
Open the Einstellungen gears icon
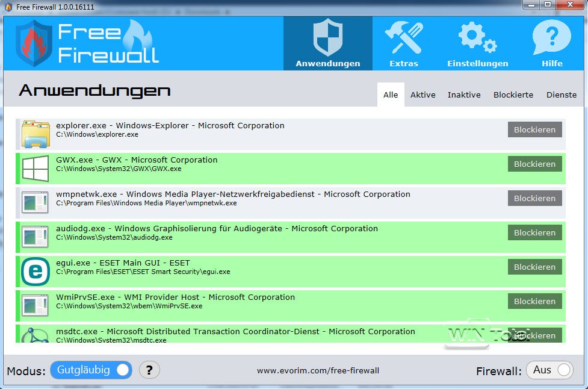477,43
